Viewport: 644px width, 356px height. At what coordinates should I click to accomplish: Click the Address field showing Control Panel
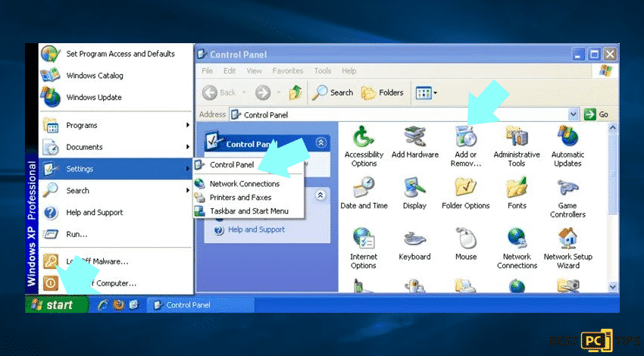[x=399, y=114]
